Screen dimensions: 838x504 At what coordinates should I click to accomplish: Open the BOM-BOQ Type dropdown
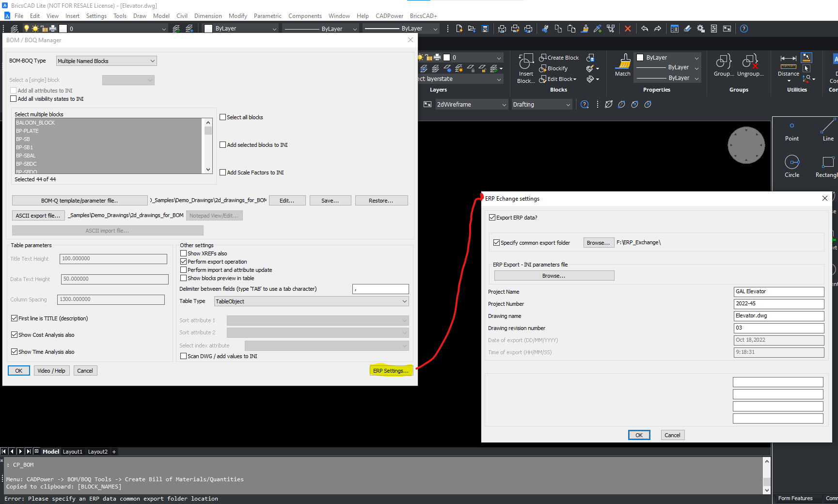107,61
